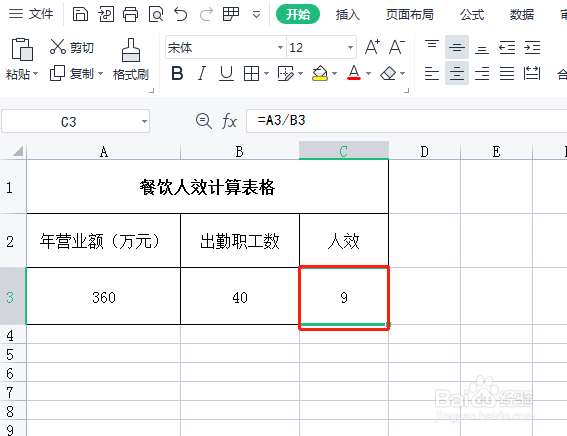This screenshot has width=567, height=436.
Task: Click the zoom magnifier icon by formula bar
Action: (x=204, y=120)
